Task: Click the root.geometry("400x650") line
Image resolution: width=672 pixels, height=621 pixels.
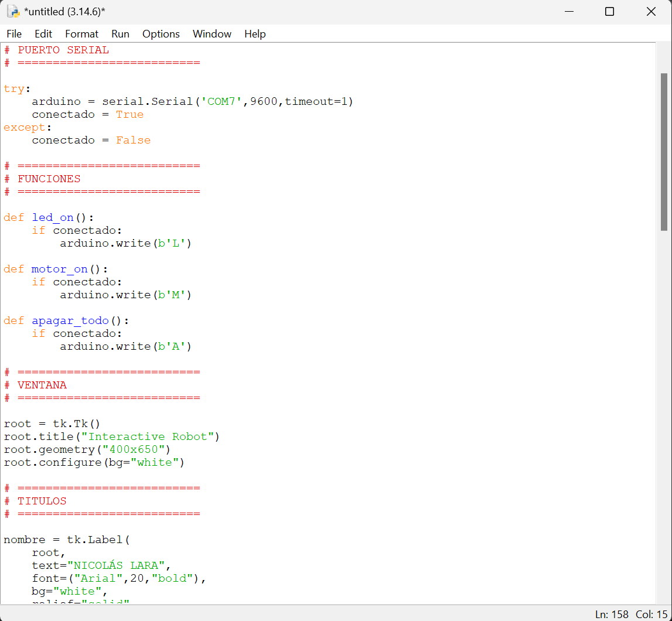Action: (87, 449)
